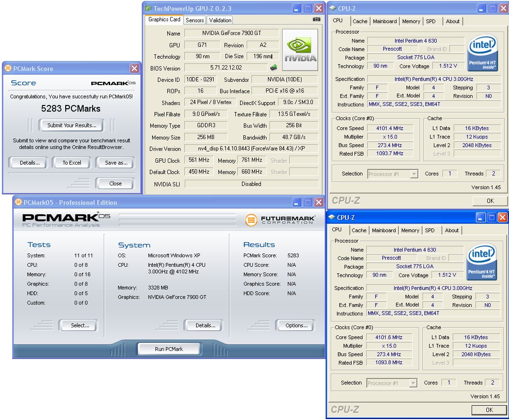Click the GPU-Z title bar application icon

(148, 9)
